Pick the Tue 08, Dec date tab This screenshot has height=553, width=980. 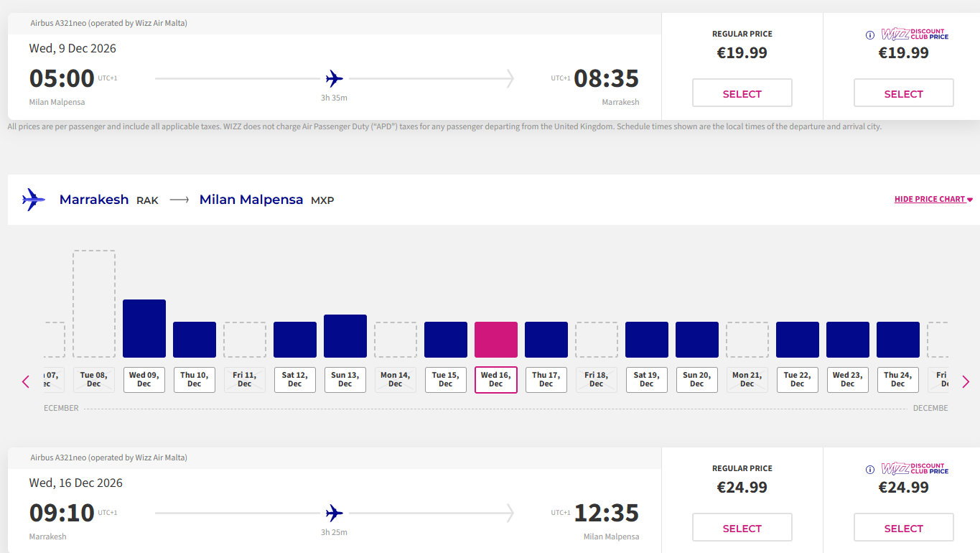tap(94, 380)
